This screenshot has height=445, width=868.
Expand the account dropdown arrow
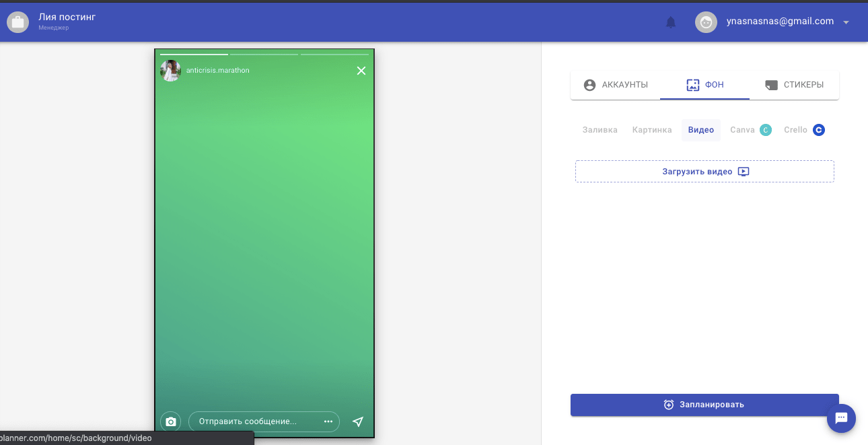pyautogui.click(x=846, y=22)
